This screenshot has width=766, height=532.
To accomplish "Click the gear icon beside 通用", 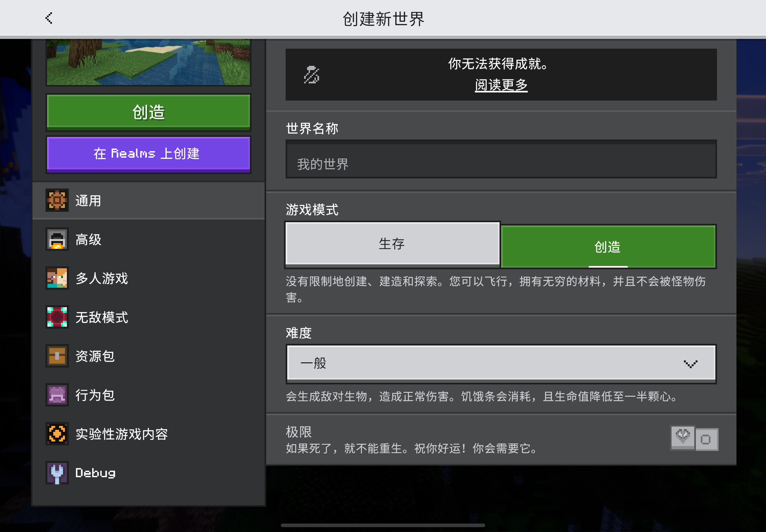I will [x=57, y=200].
